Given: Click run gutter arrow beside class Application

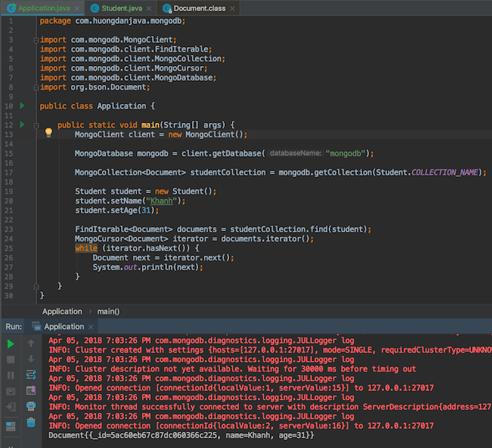Looking at the screenshot, I should (22, 105).
